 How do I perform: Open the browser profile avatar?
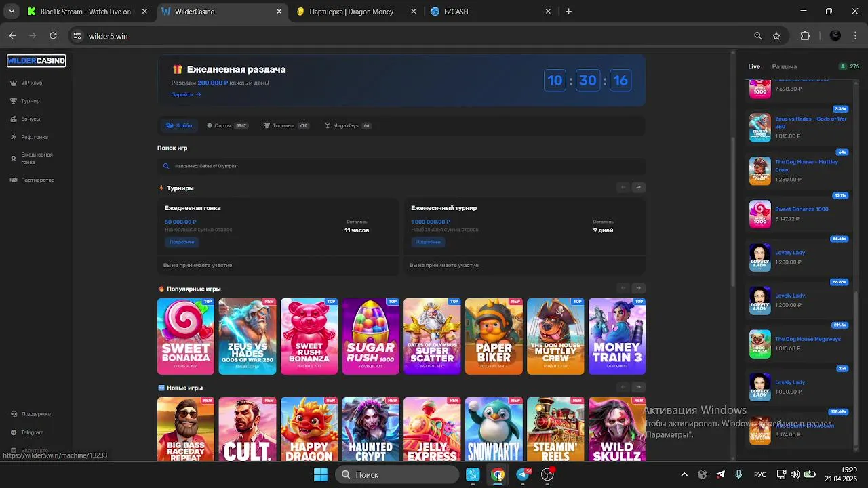[x=835, y=36]
